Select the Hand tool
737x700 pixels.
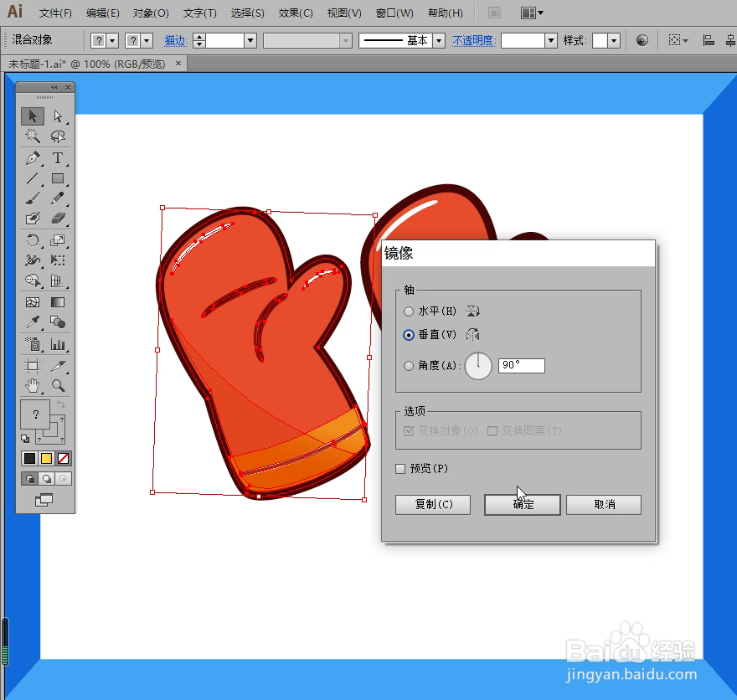point(33,386)
